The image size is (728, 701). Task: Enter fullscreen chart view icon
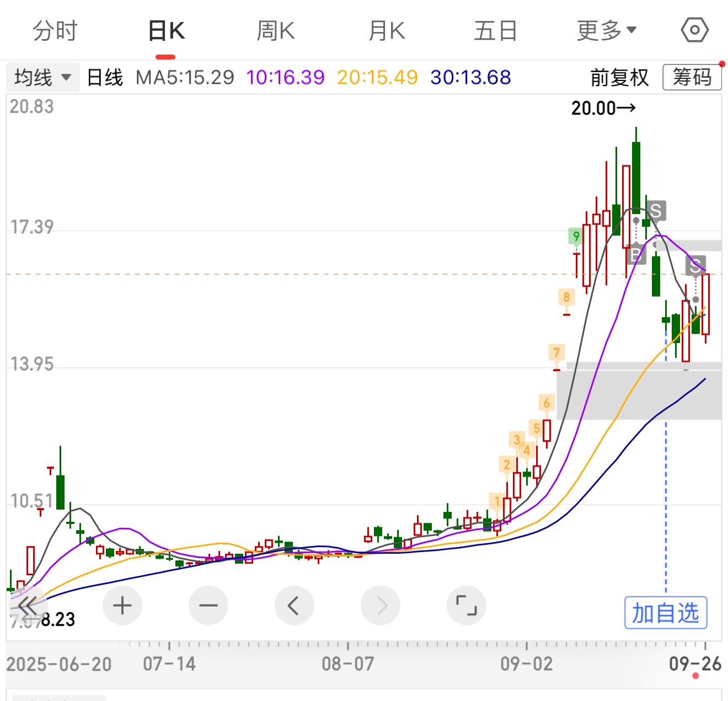click(466, 606)
